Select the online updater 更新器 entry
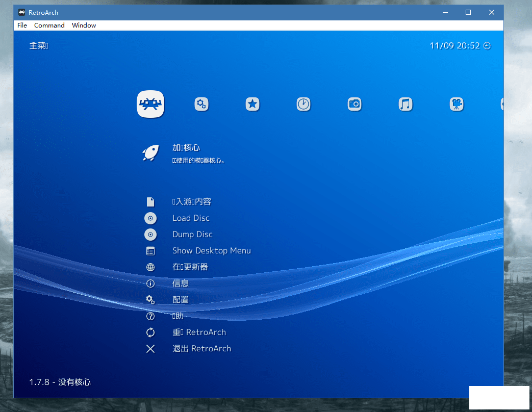 190,267
